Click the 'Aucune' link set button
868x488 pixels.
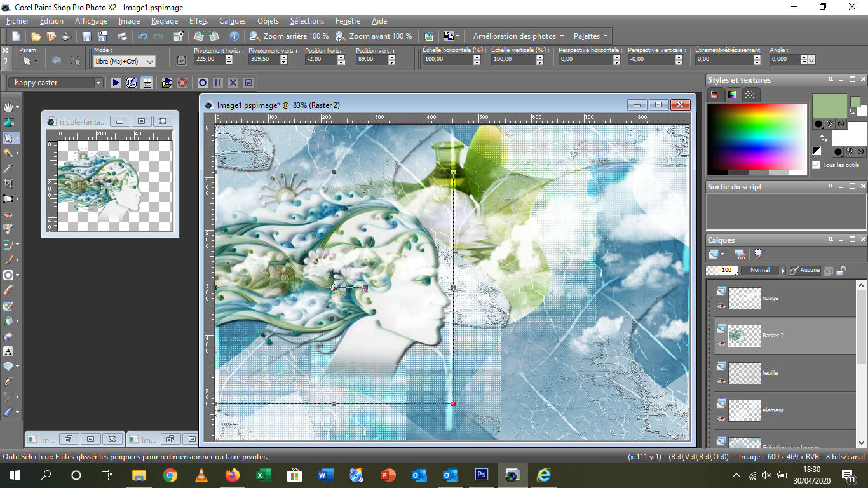pyautogui.click(x=805, y=270)
